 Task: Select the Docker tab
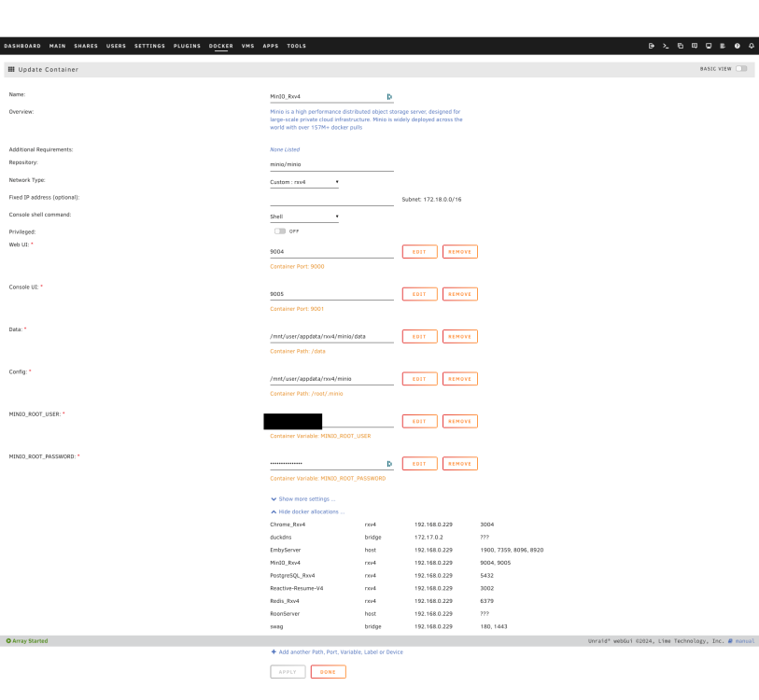click(x=221, y=46)
